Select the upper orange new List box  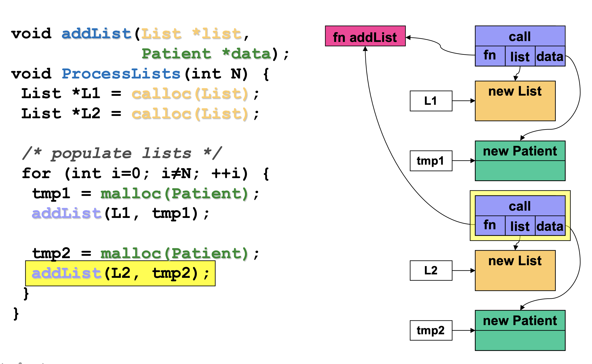pyautogui.click(x=515, y=101)
